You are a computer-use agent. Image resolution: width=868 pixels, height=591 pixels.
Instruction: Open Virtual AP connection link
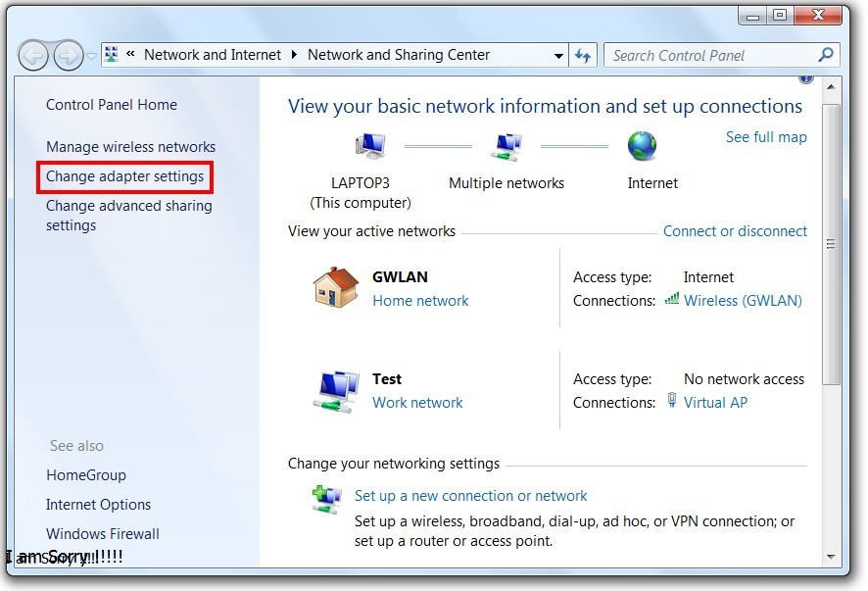715,403
